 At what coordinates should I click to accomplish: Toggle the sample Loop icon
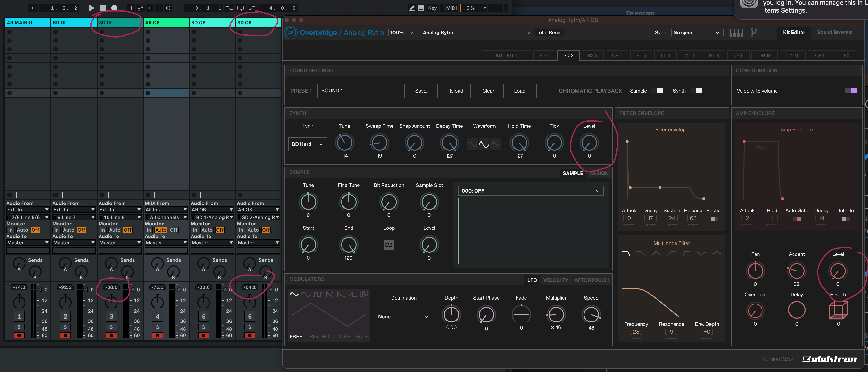[389, 245]
